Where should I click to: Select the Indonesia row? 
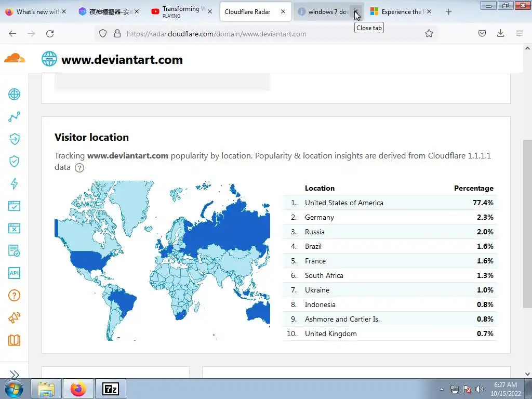pos(390,304)
